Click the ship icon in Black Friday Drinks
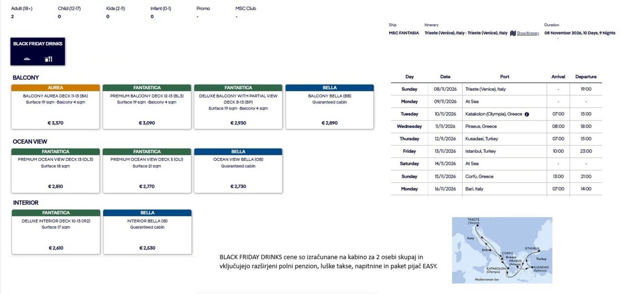The width and height of the screenshot is (644, 294). click(x=27, y=59)
